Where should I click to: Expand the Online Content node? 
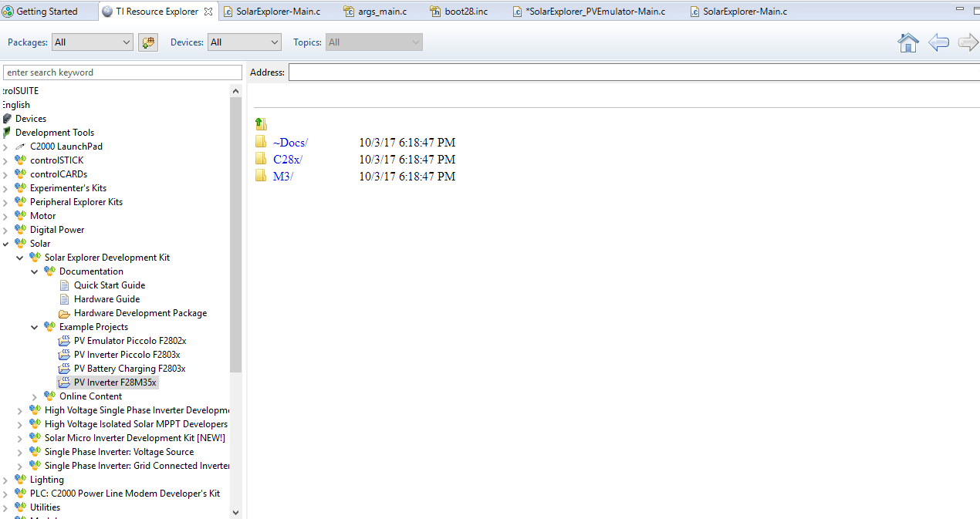35,396
